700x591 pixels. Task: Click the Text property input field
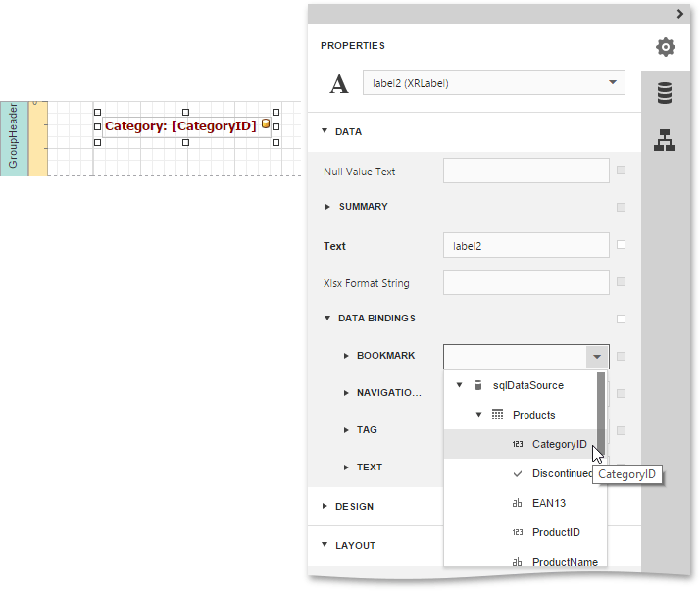(525, 245)
